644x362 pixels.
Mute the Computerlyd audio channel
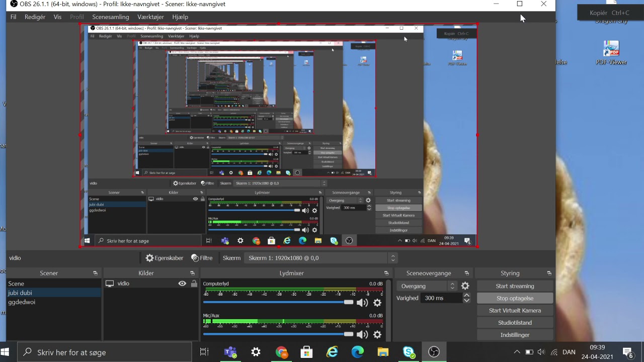click(x=362, y=303)
